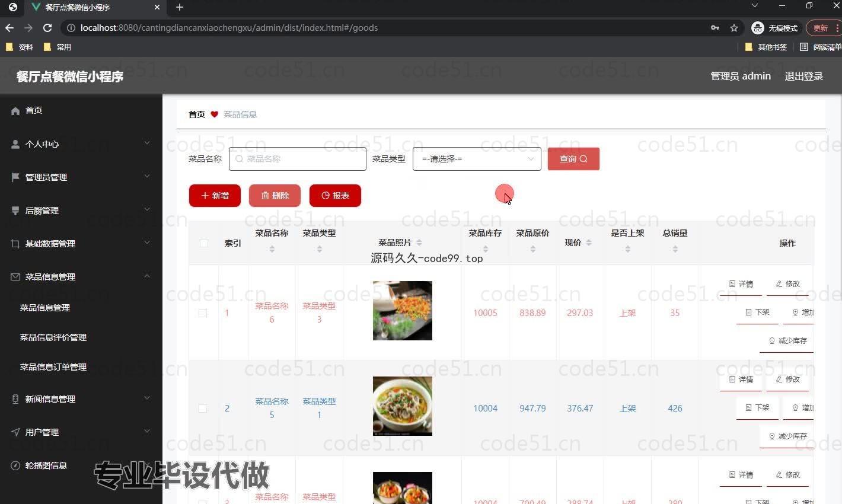Click the home icon beside 首页 in sidebar
This screenshot has width=842, height=504.
pos(15,111)
